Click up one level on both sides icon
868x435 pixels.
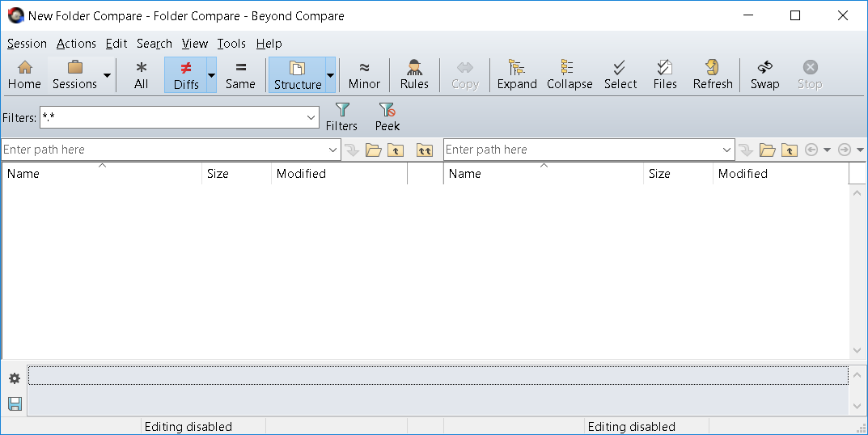click(425, 150)
